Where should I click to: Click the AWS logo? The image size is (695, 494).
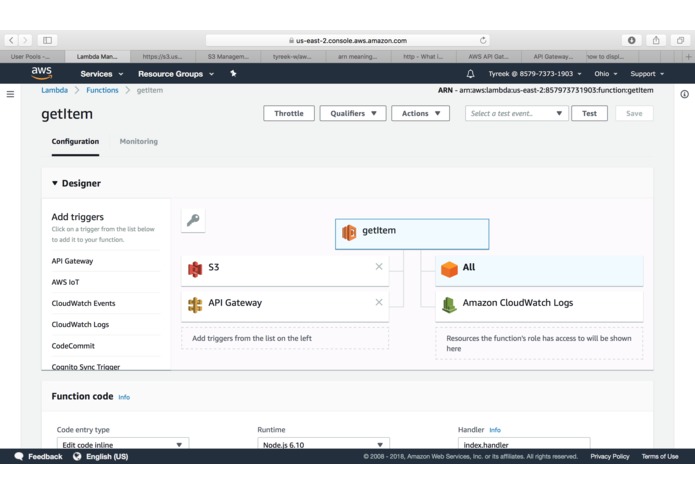pyautogui.click(x=42, y=73)
